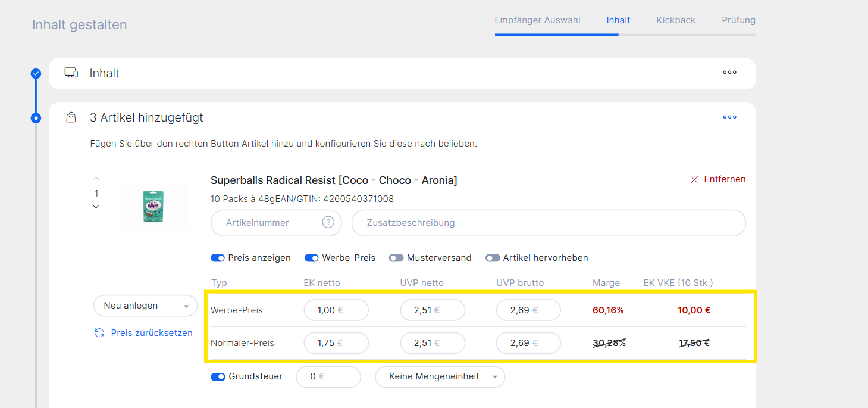Click the shopping bag icon beside article count

click(x=71, y=118)
